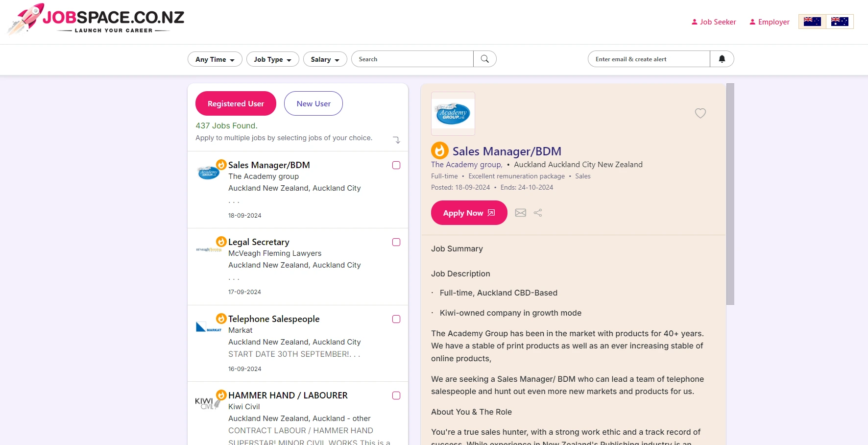Image resolution: width=868 pixels, height=445 pixels.
Task: Click McVeagh Fleming Lawyers company name
Action: (275, 253)
